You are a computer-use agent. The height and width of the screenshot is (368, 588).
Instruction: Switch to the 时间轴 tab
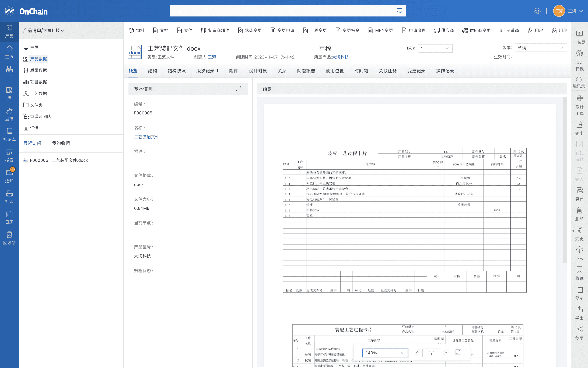(361, 71)
